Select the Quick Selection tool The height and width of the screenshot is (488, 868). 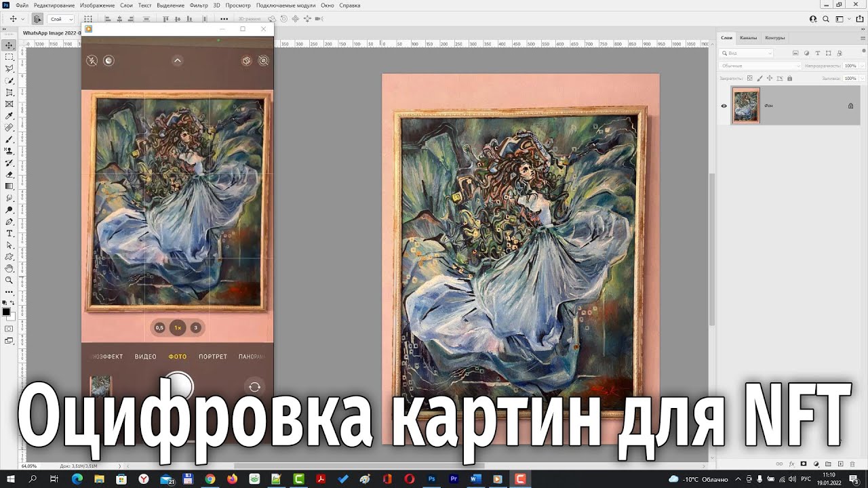tap(9, 80)
